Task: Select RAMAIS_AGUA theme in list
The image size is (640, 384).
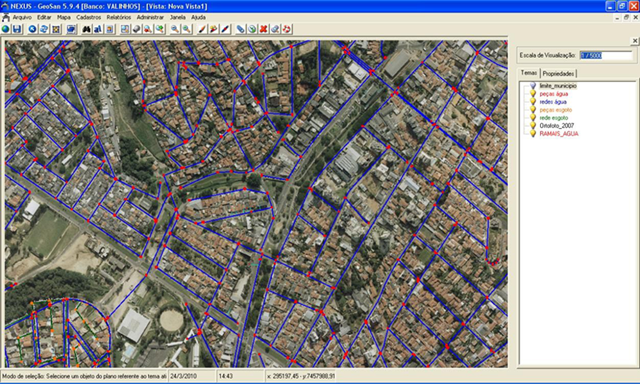Action: click(x=559, y=134)
